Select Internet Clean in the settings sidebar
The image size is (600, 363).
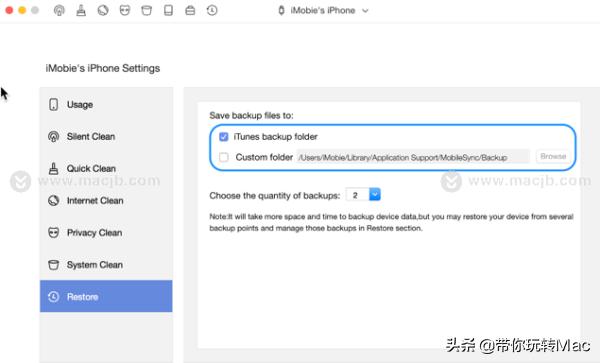(106, 200)
